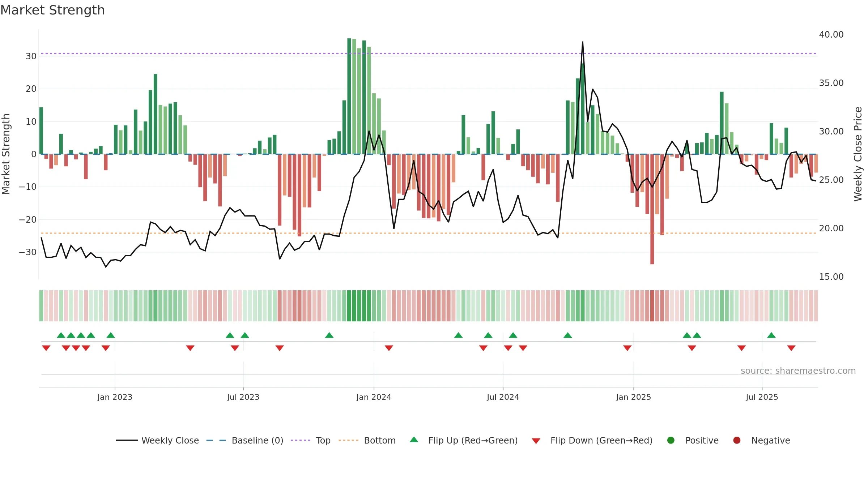This screenshot has width=868, height=488.
Task: Click the flip-up marker nearest Jan 2023
Action: pyautogui.click(x=111, y=335)
